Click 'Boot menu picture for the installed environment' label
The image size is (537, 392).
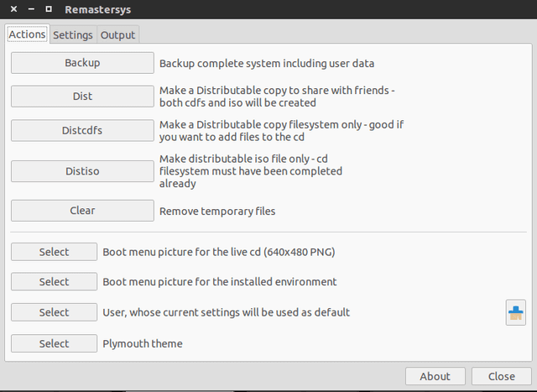click(x=220, y=282)
